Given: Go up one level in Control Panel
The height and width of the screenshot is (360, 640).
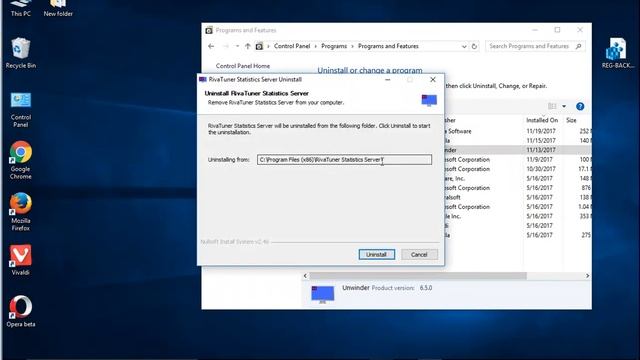Looking at the screenshot, I should (x=247, y=46).
